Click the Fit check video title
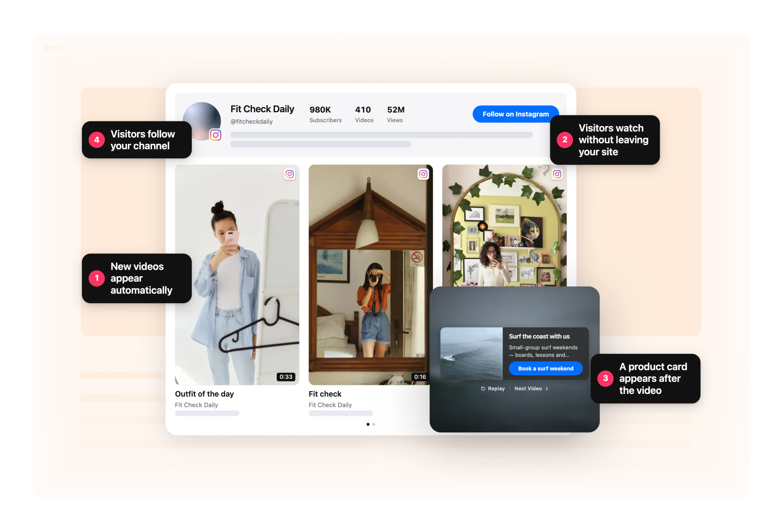The width and height of the screenshot is (783, 532). click(325, 394)
